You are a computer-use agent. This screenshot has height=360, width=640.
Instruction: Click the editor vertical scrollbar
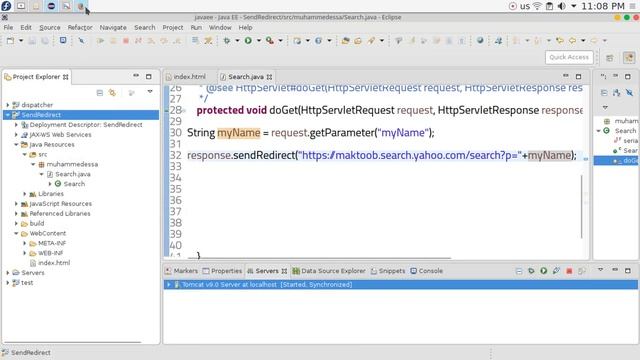pos(582,206)
